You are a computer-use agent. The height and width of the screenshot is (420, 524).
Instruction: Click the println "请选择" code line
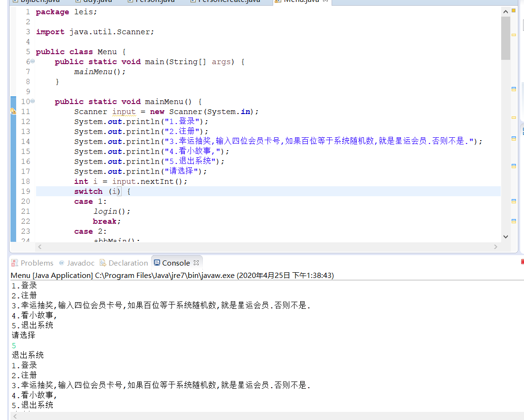click(141, 172)
